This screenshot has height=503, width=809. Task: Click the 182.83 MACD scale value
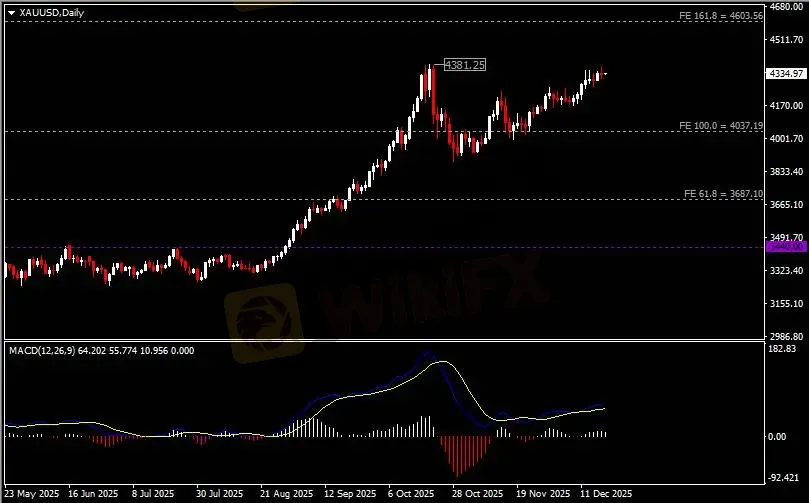click(782, 349)
